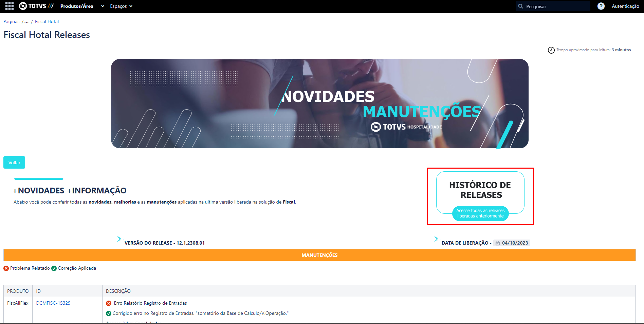This screenshot has height=324, width=644.
Task: Click Acesse todas as releases button
Action: click(x=480, y=213)
